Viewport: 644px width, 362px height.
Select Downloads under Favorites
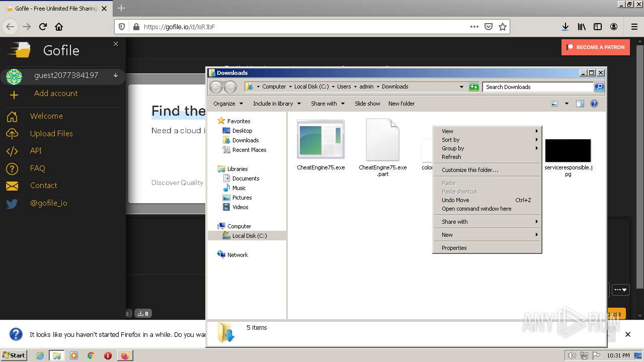pos(246,140)
